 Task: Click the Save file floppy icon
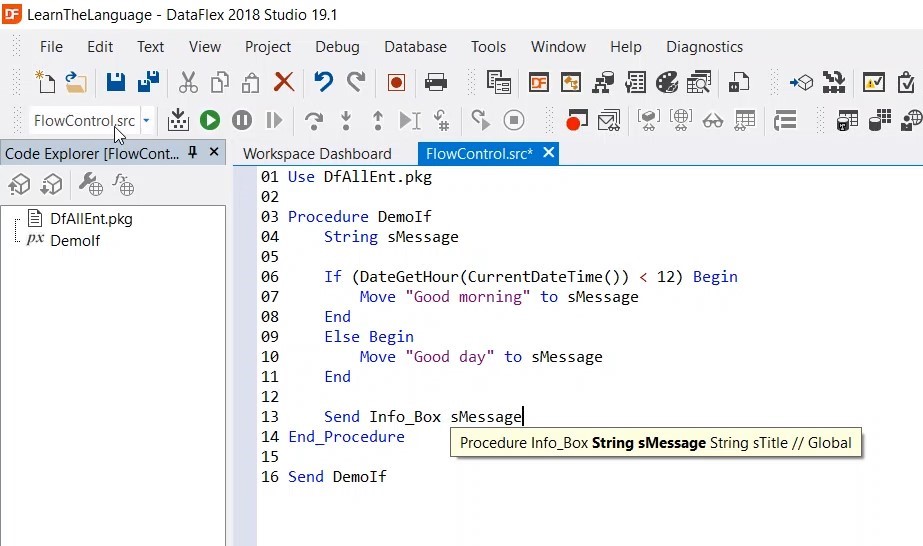tap(116, 82)
